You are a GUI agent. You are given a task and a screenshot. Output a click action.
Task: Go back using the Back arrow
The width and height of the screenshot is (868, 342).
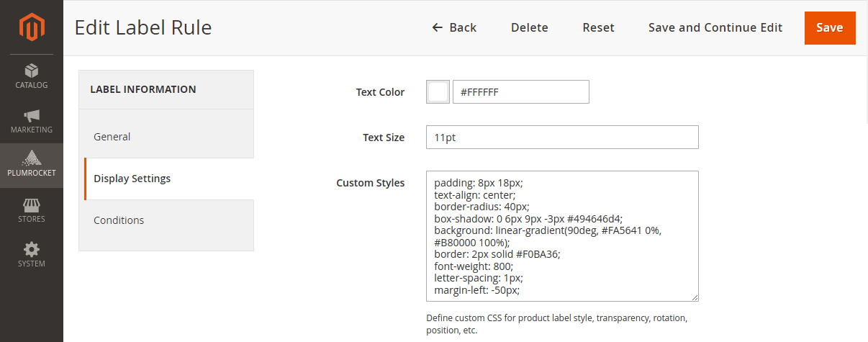[x=454, y=27]
